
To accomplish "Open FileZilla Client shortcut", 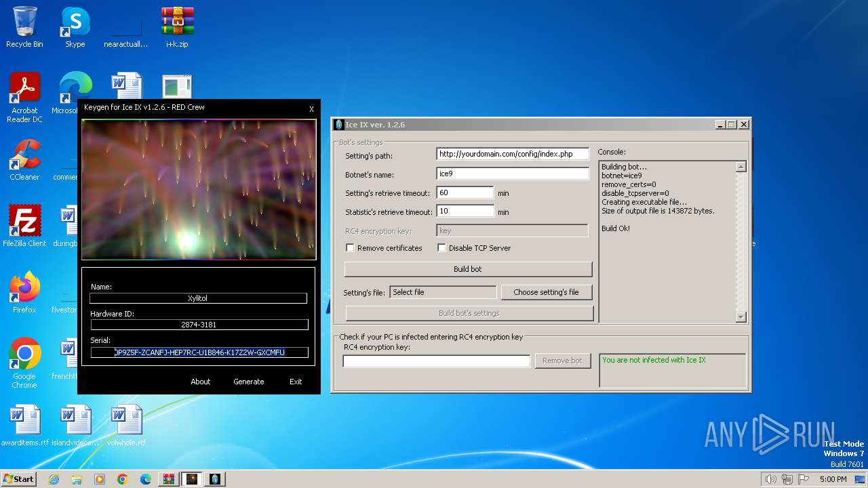I will click(x=24, y=226).
